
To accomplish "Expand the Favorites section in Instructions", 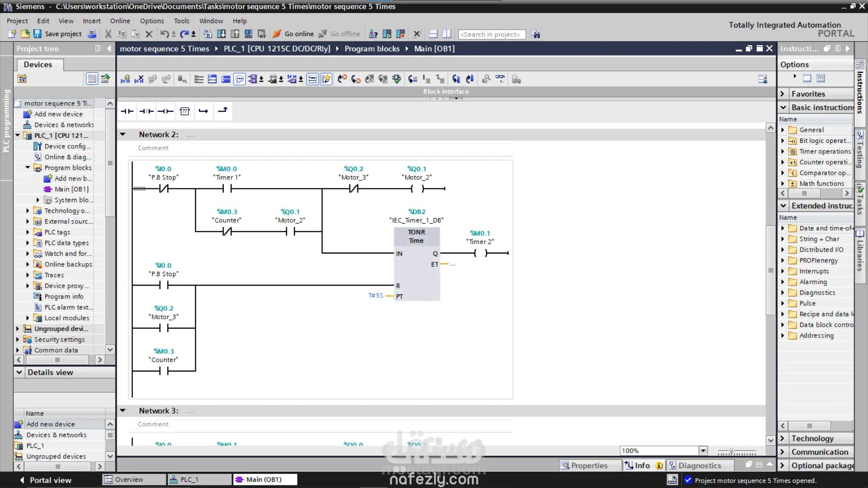I will click(783, 94).
